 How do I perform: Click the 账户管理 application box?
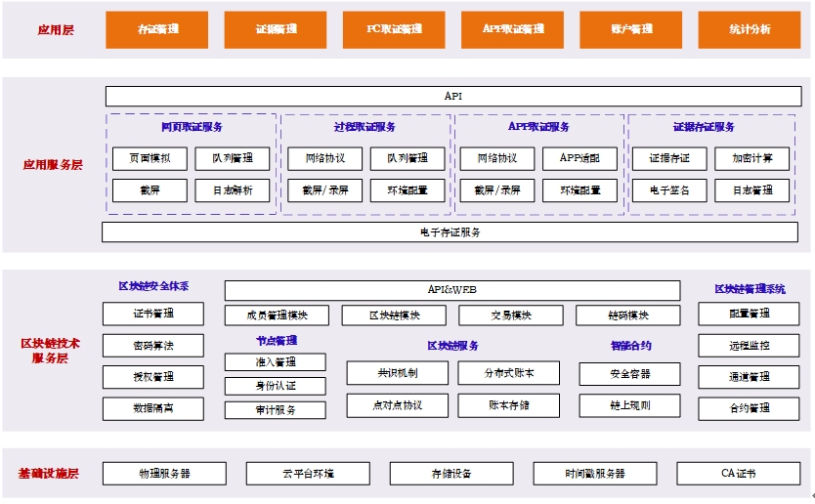coord(631,29)
